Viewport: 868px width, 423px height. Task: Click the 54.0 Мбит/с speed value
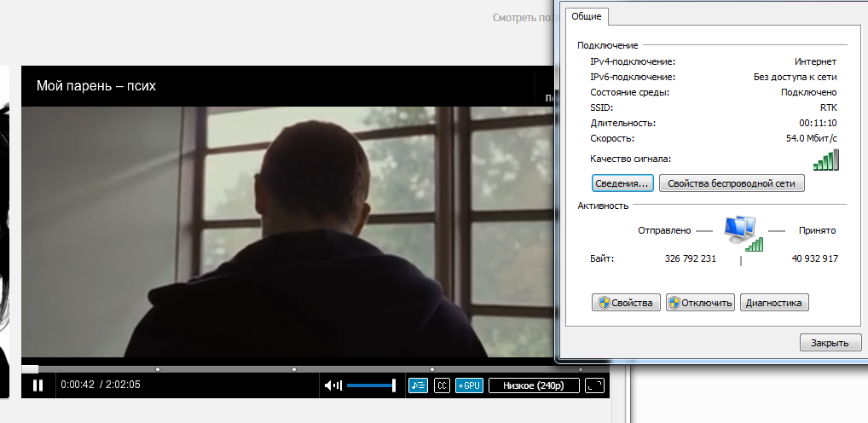click(x=811, y=138)
